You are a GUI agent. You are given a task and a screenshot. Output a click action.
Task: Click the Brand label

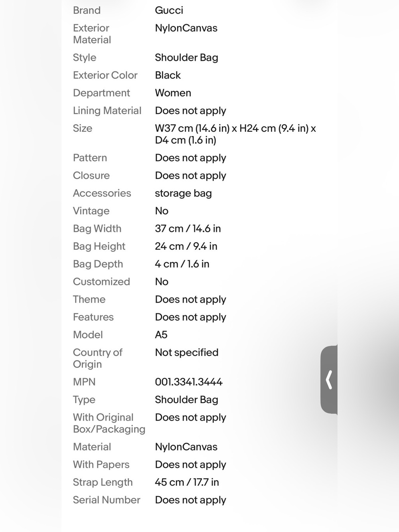87,10
